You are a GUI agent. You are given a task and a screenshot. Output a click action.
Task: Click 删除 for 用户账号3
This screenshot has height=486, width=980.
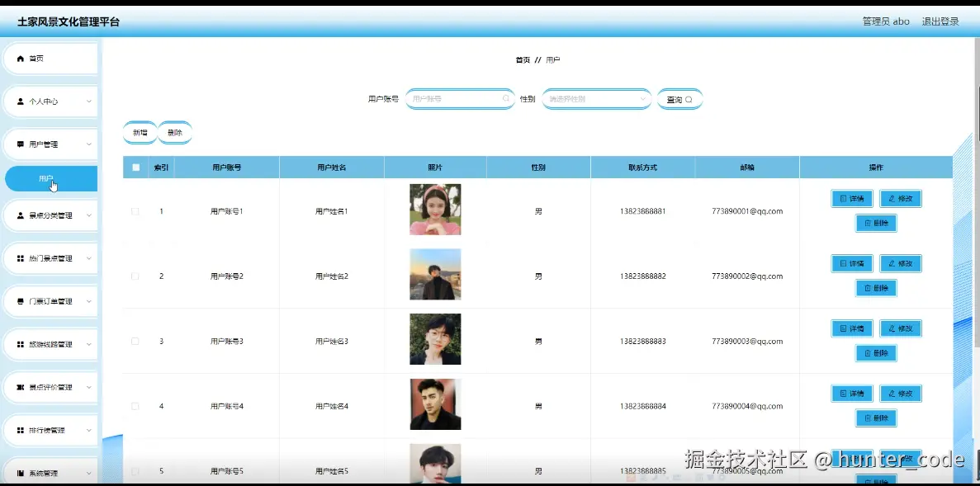click(876, 353)
